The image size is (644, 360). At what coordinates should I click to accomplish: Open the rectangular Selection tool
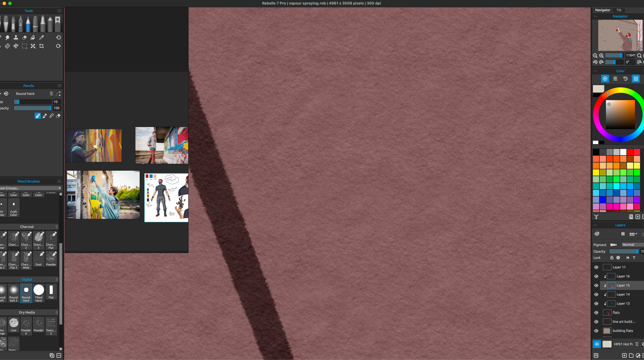[24, 46]
